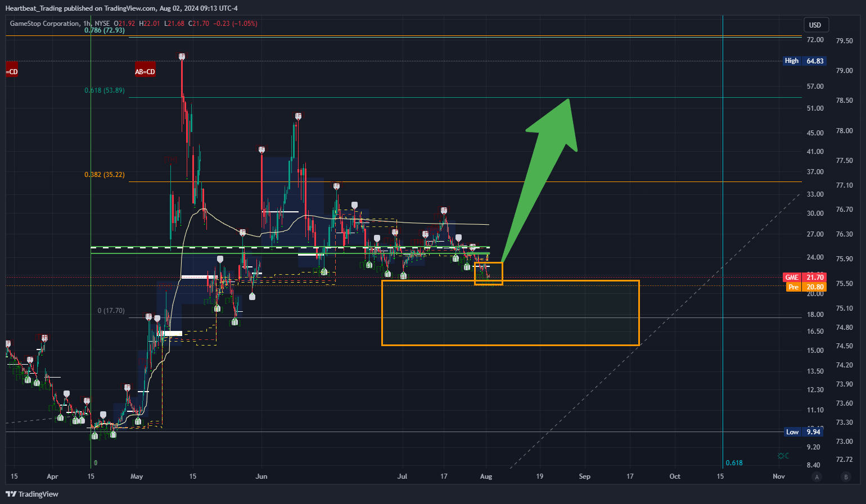Click the Jun label on time axis
The image size is (866, 504).
click(261, 476)
